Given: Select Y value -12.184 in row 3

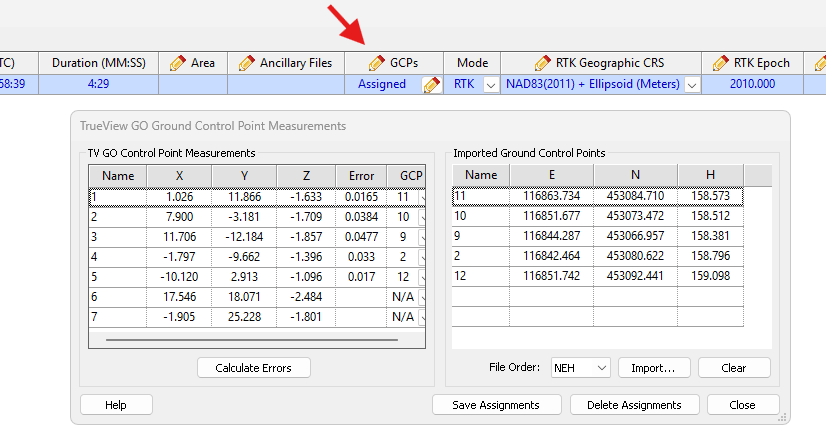Looking at the screenshot, I should (244, 237).
